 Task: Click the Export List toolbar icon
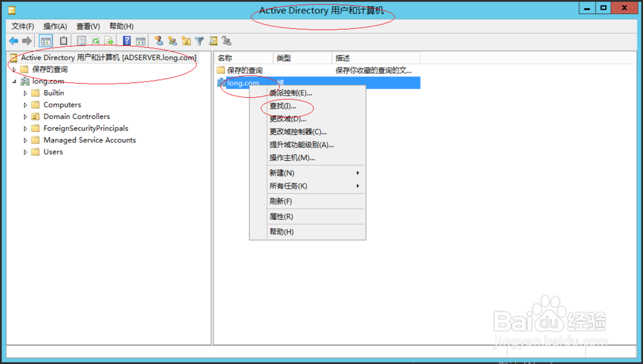(109, 41)
